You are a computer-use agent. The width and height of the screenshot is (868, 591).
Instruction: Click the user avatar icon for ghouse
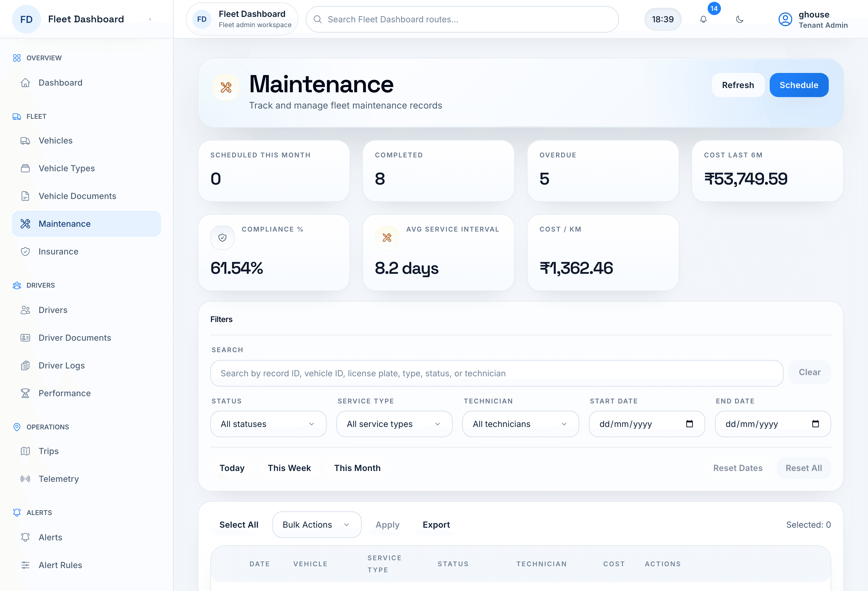785,19
